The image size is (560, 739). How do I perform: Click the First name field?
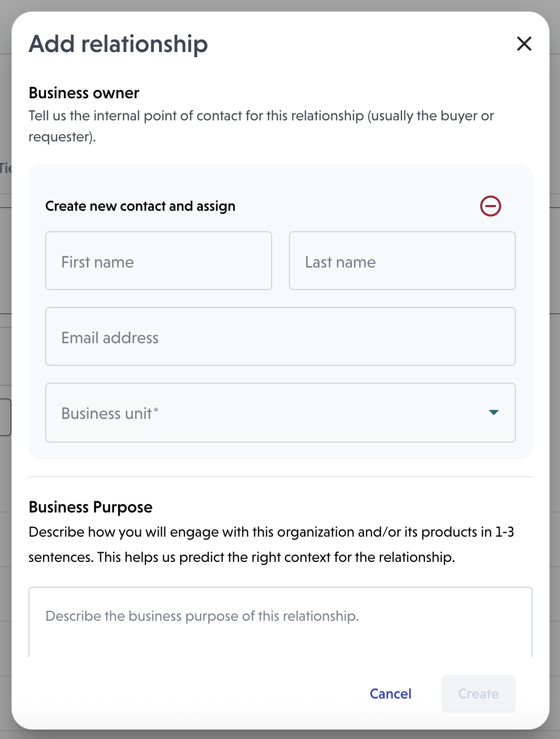click(158, 261)
